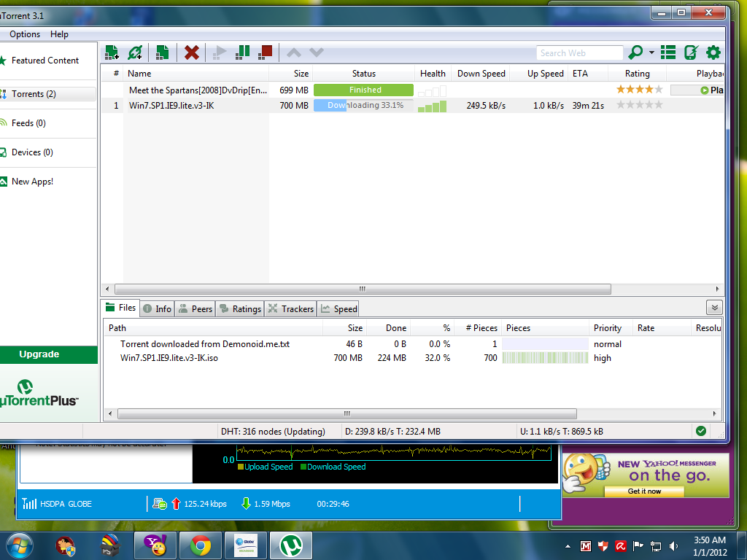The width and height of the screenshot is (747, 560).
Task: Click the upload speed status bar entry
Action: click(x=561, y=432)
